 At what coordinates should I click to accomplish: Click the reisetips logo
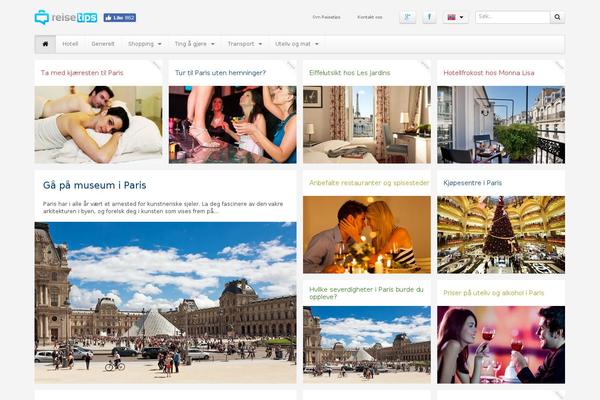[x=65, y=17]
